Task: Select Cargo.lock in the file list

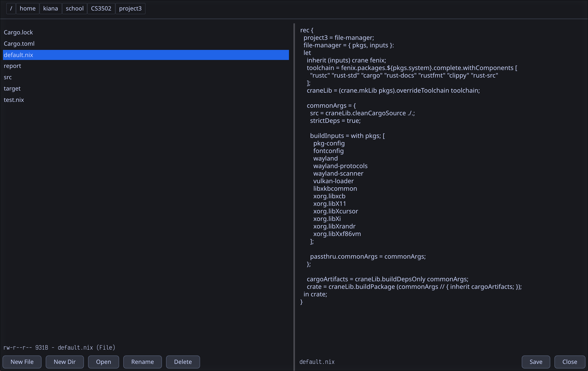Action: [x=18, y=32]
